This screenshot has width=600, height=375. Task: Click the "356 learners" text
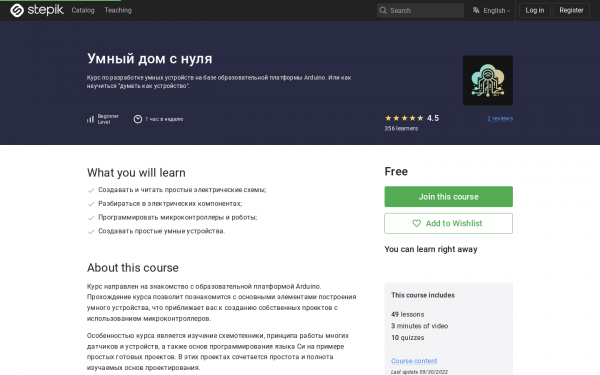(401, 129)
